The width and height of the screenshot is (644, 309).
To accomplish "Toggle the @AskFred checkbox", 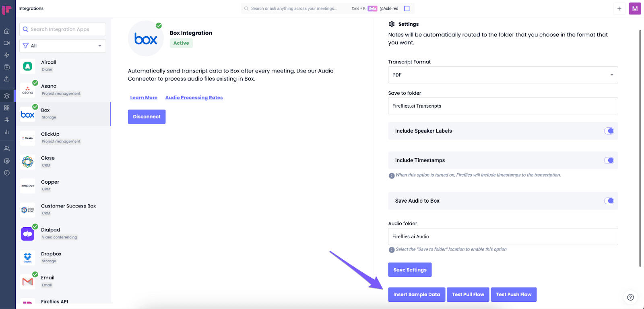I will (407, 8).
